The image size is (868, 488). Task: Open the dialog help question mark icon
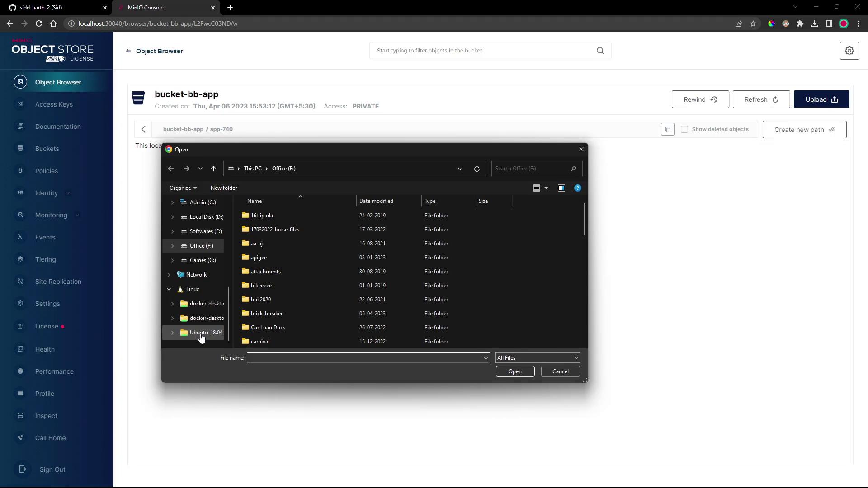[577, 188]
